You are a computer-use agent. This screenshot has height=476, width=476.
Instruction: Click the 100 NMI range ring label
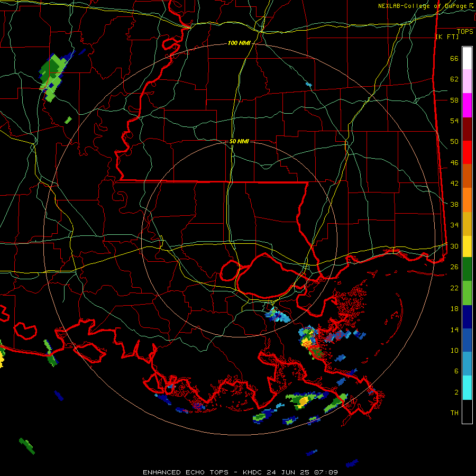(239, 43)
